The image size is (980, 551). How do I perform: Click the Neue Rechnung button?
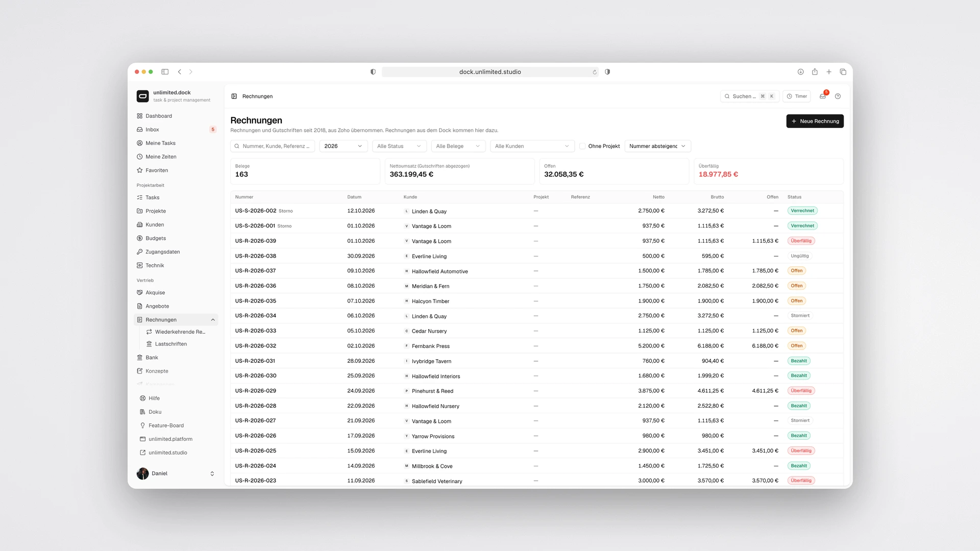(x=815, y=121)
